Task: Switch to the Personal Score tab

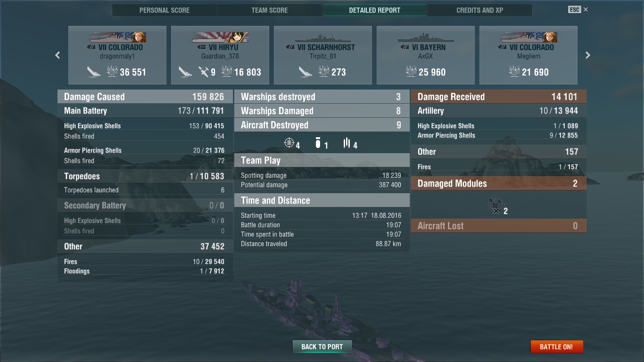Action: [x=165, y=10]
